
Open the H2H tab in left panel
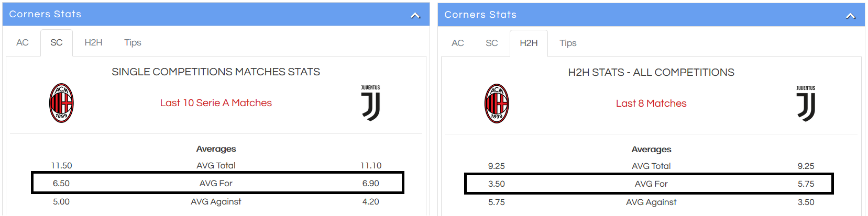(93, 42)
